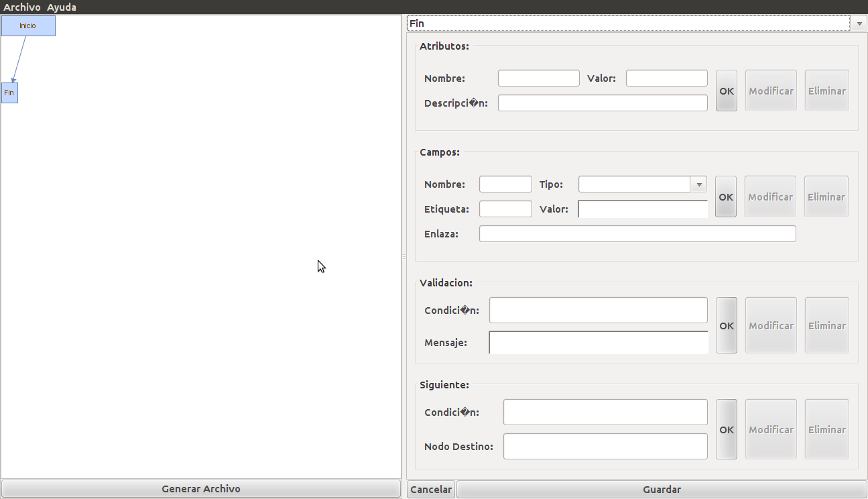Focus the Validacion Condición field

point(599,311)
